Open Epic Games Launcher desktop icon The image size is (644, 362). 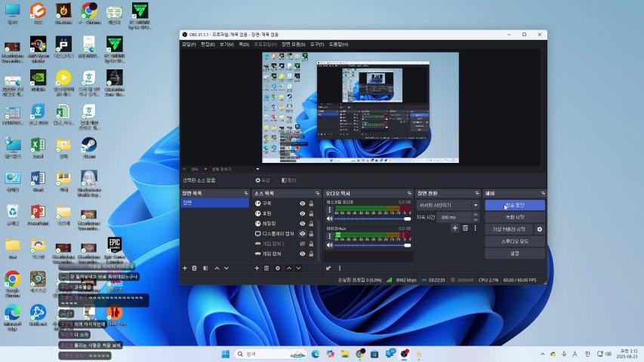click(x=114, y=249)
